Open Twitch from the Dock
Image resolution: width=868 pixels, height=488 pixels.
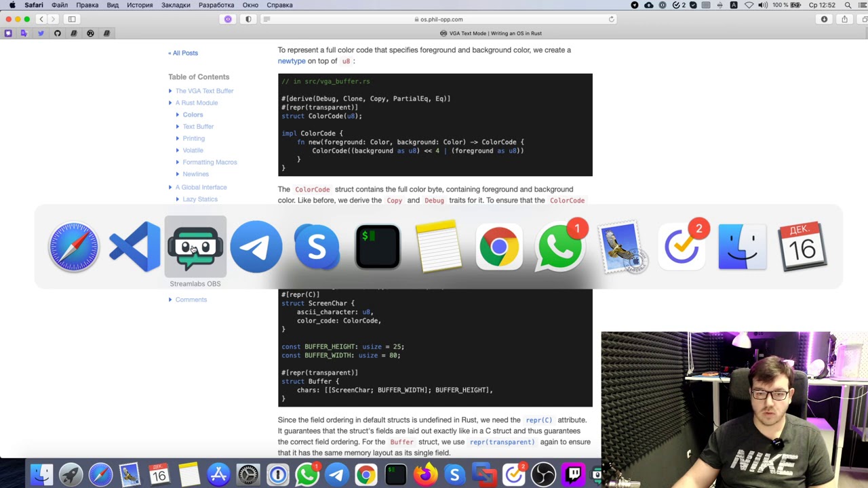click(x=573, y=474)
